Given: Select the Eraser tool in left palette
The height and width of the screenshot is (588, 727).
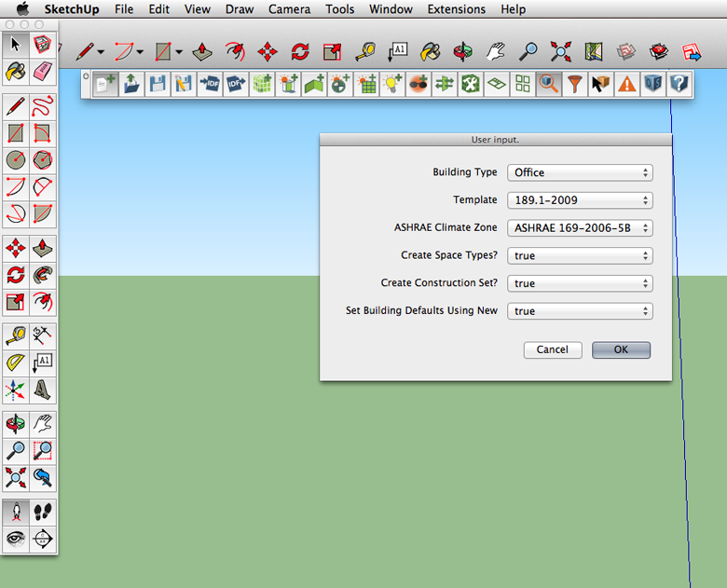Looking at the screenshot, I should click(x=43, y=71).
